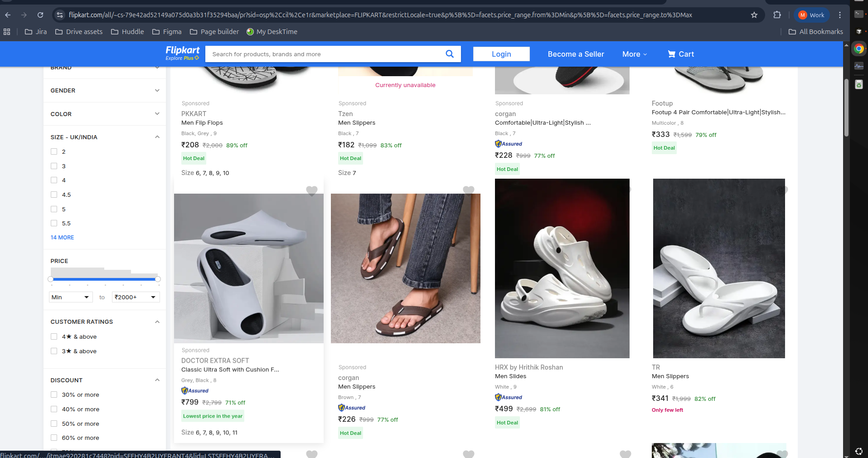Wishlist the DOCTOR EXTRA SOFT slides with heart
The image size is (868, 458).
(312, 191)
